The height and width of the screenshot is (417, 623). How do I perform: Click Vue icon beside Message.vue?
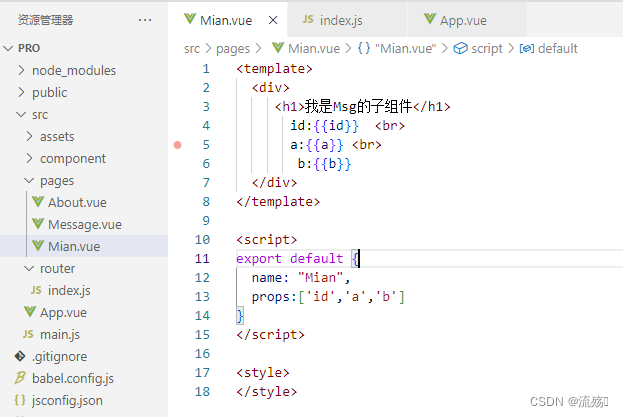tap(38, 224)
